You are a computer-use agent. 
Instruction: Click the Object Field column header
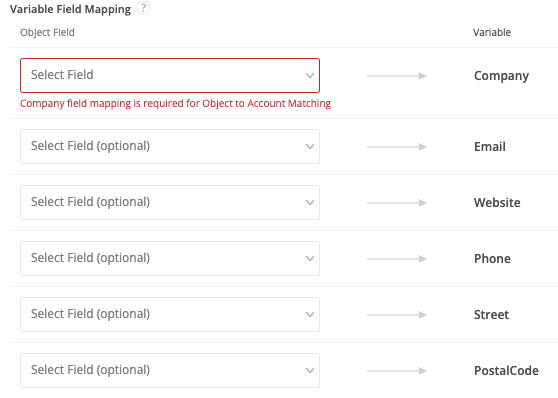pos(47,33)
